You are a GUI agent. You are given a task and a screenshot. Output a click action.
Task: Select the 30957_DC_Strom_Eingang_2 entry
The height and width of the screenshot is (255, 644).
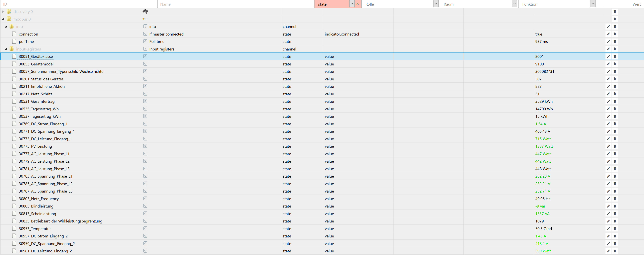pyautogui.click(x=43, y=236)
